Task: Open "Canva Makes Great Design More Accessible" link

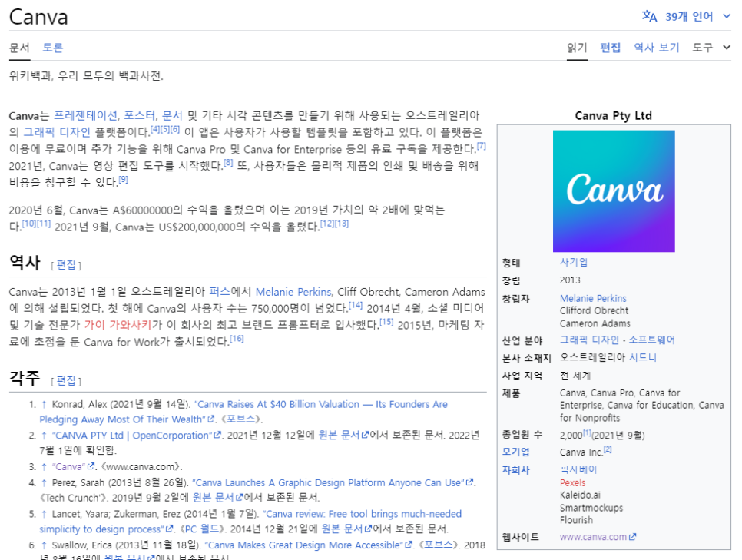Action: pos(305,545)
